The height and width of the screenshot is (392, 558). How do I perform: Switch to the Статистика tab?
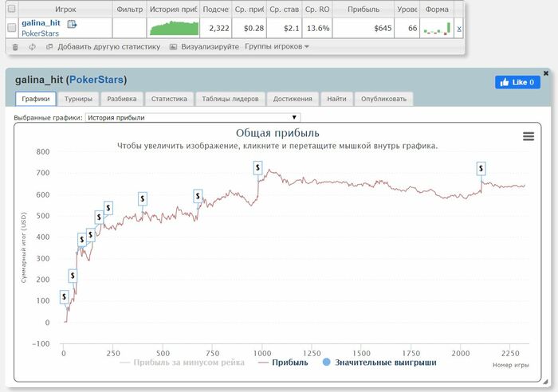(169, 99)
